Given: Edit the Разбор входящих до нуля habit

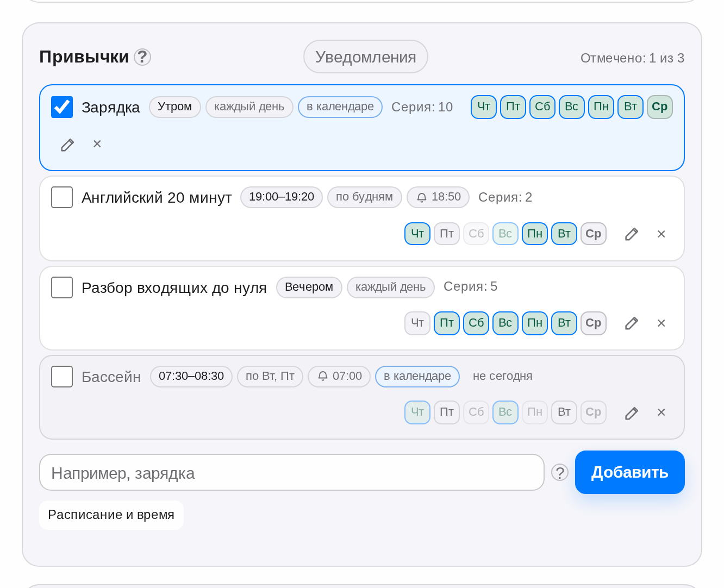Looking at the screenshot, I should click(x=632, y=323).
